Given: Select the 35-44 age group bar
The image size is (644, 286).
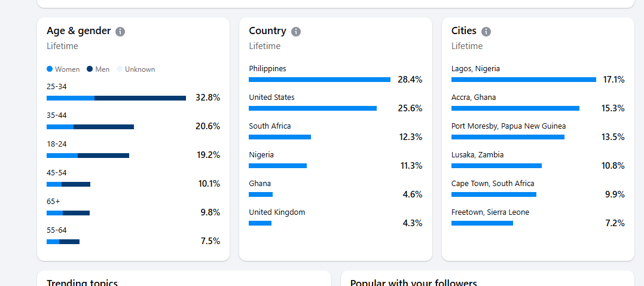Looking at the screenshot, I should (90, 127).
